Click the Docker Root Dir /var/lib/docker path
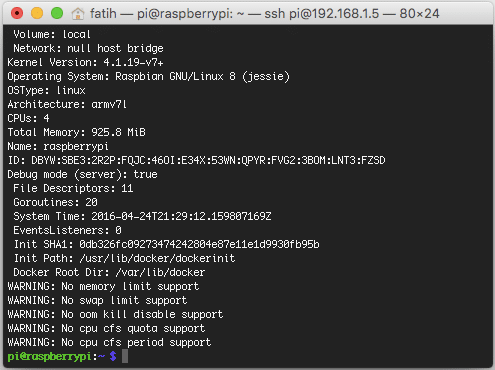Image resolution: width=495 pixels, height=370 pixels. (x=160, y=272)
